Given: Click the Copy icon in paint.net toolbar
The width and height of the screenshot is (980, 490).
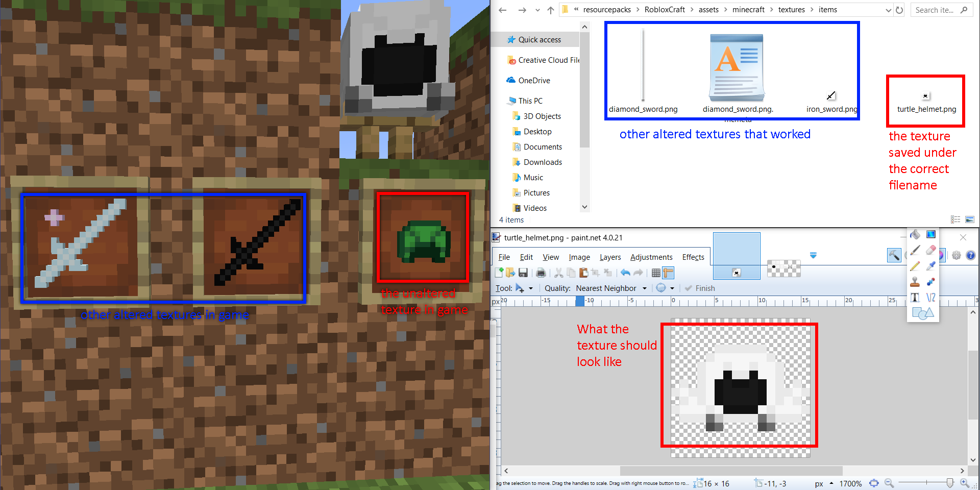Looking at the screenshot, I should (x=571, y=273).
